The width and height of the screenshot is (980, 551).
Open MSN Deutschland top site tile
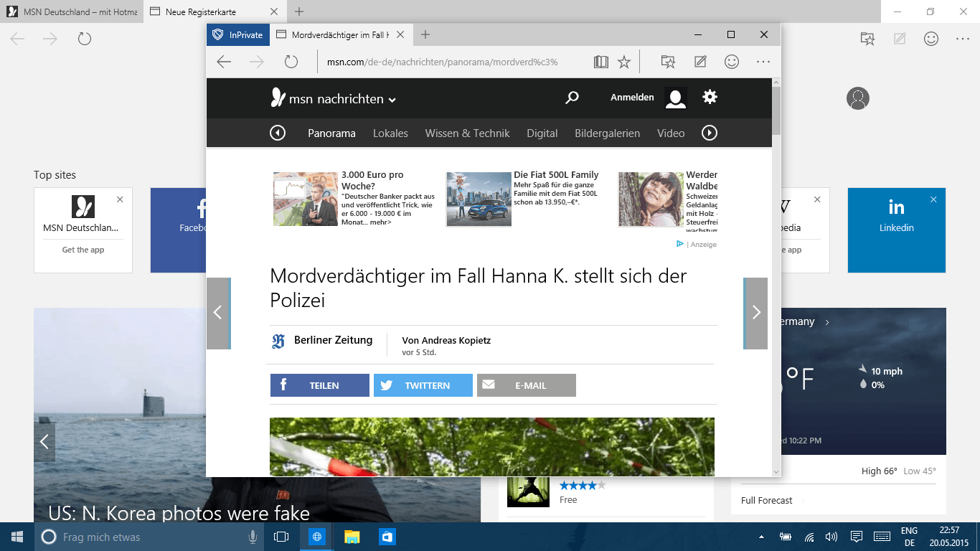pyautogui.click(x=83, y=230)
